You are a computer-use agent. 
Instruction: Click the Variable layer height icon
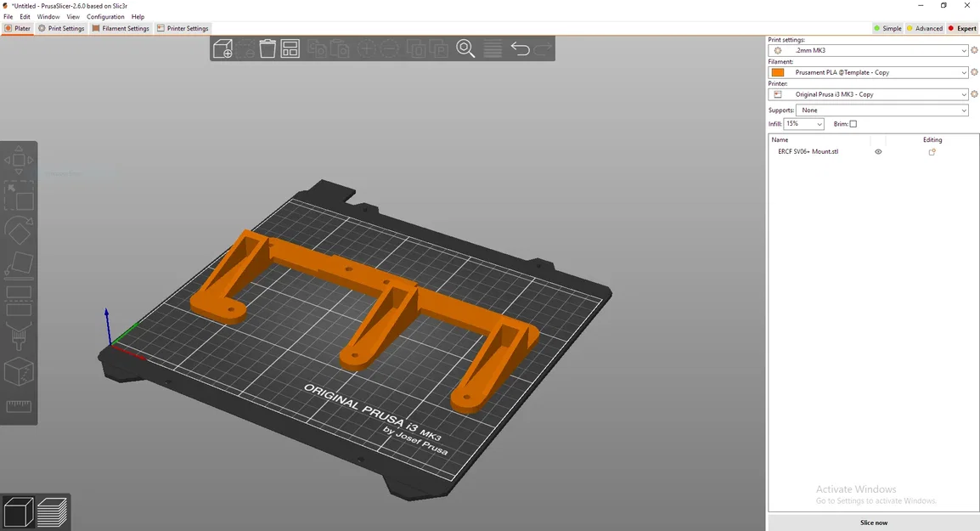click(493, 48)
